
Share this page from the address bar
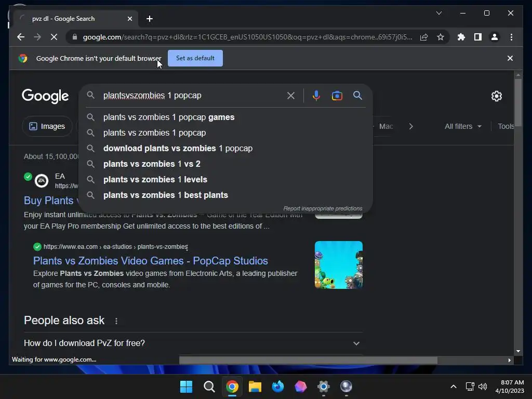click(424, 37)
